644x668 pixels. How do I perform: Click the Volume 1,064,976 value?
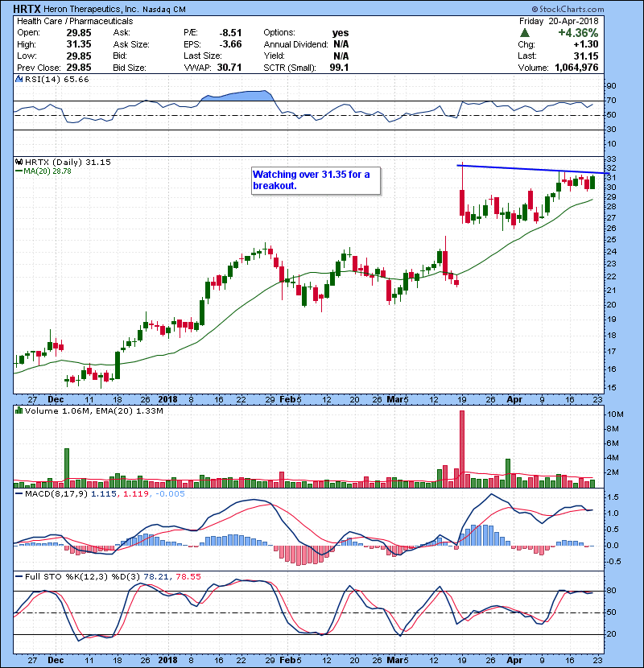(x=576, y=68)
